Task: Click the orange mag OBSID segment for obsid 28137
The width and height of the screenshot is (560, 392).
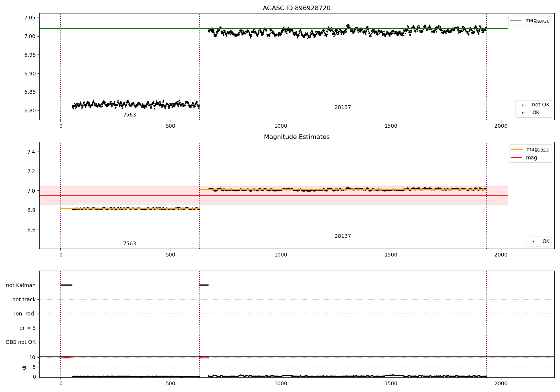Action: 343,189
